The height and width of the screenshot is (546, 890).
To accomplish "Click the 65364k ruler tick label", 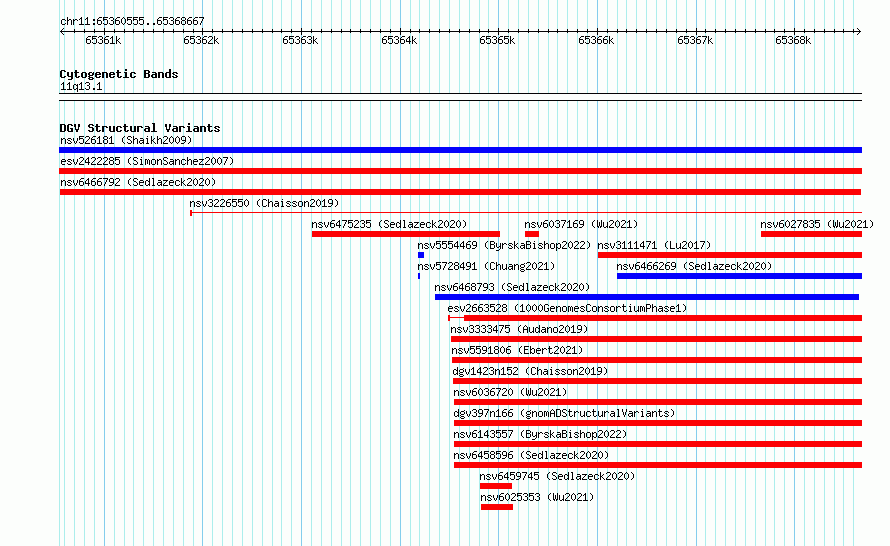I will point(399,40).
